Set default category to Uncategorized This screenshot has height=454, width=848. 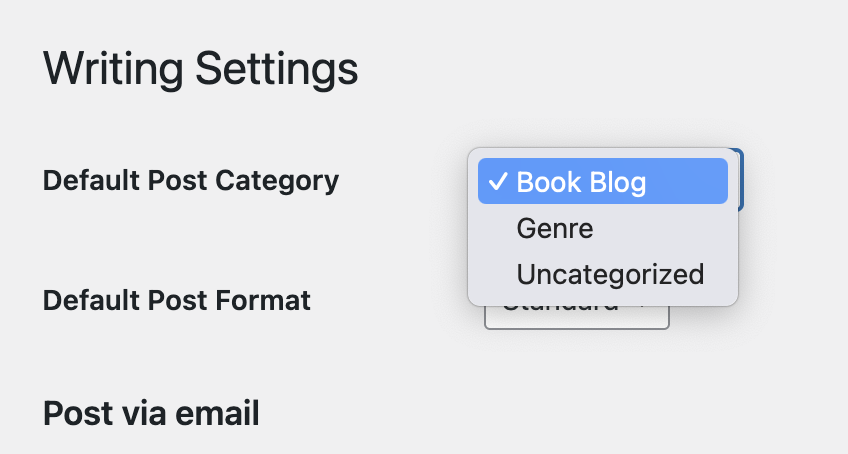point(610,274)
